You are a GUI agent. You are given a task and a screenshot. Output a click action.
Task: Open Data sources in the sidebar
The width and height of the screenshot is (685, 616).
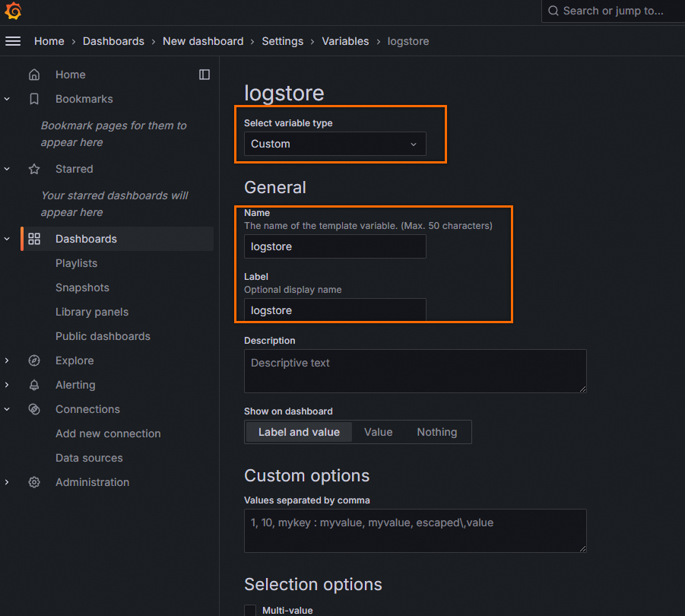[x=89, y=458]
